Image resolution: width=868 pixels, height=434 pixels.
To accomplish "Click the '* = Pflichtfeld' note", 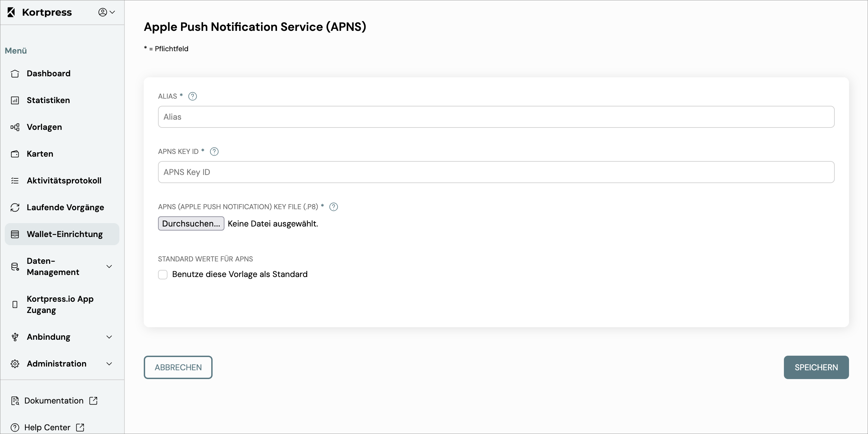I will (x=166, y=49).
